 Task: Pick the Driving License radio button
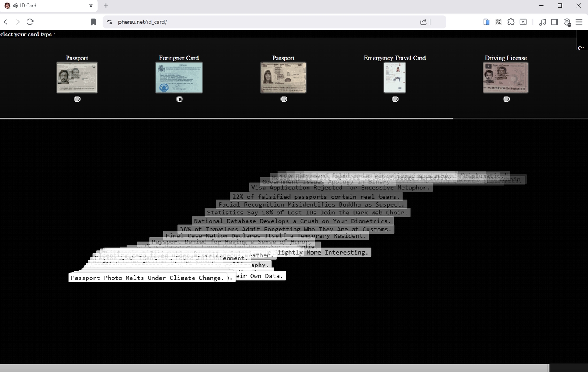[x=506, y=99]
